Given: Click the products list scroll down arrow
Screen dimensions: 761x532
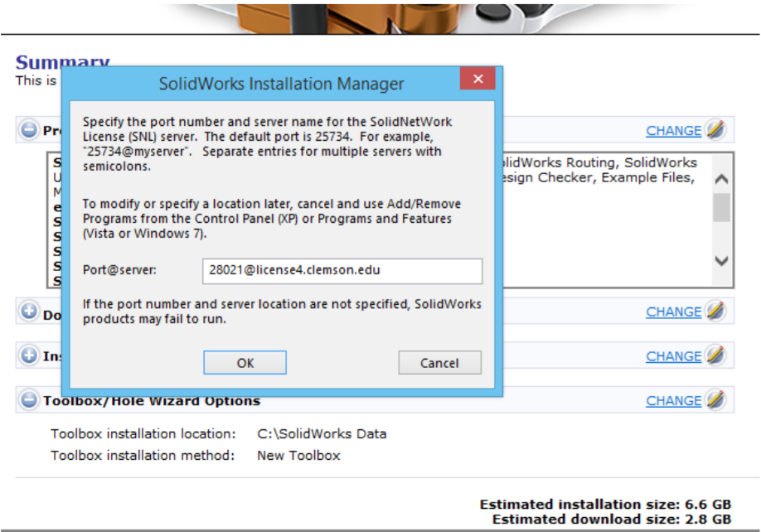Looking at the screenshot, I should [722, 261].
